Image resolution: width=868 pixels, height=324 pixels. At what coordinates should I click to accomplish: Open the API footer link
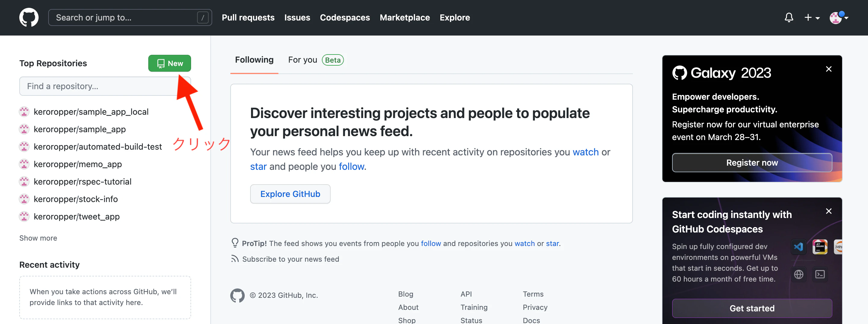(466, 294)
